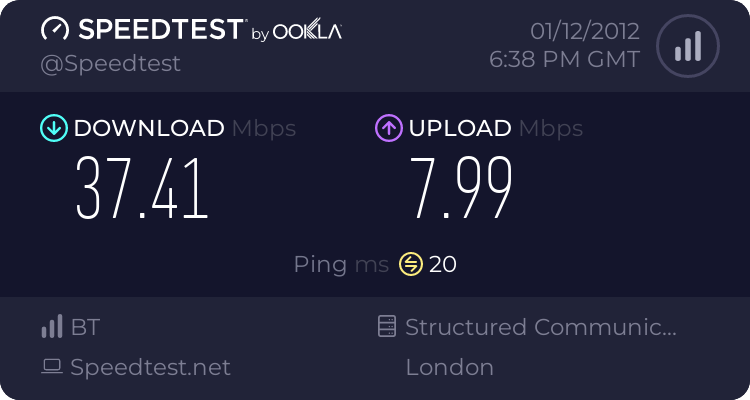Click the BT provider signal icon
The width and height of the screenshot is (750, 400).
(x=52, y=327)
